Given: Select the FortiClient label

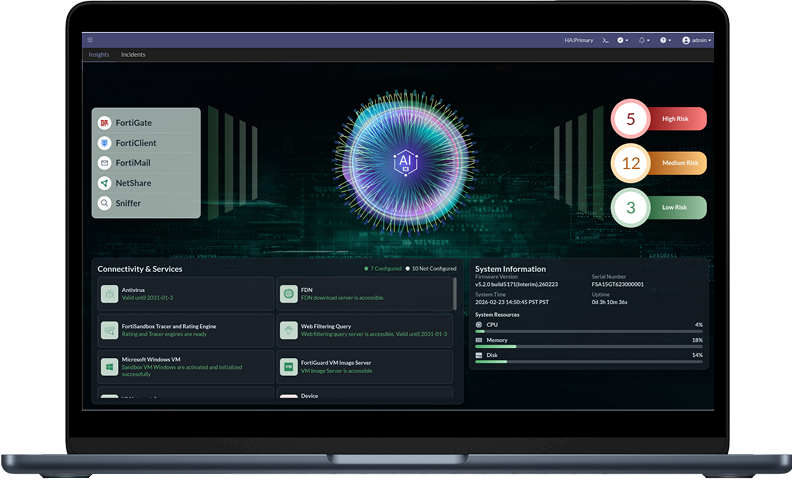Looking at the screenshot, I should coord(136,143).
